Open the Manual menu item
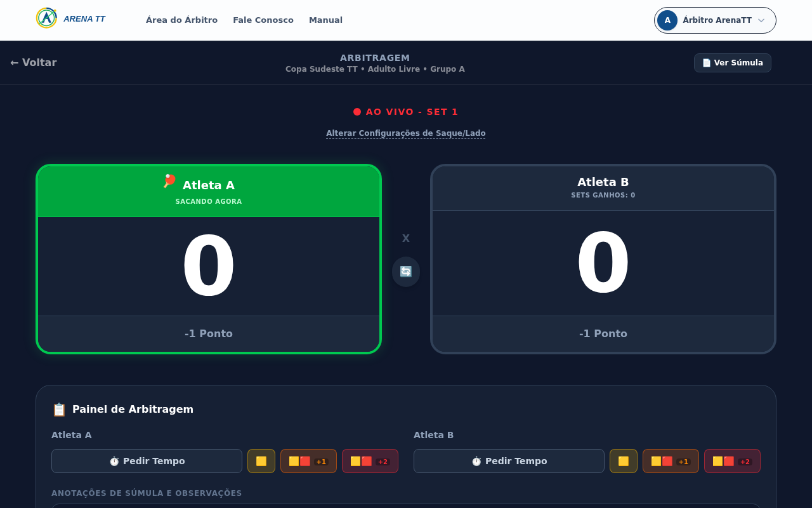812x508 pixels. 325,20
